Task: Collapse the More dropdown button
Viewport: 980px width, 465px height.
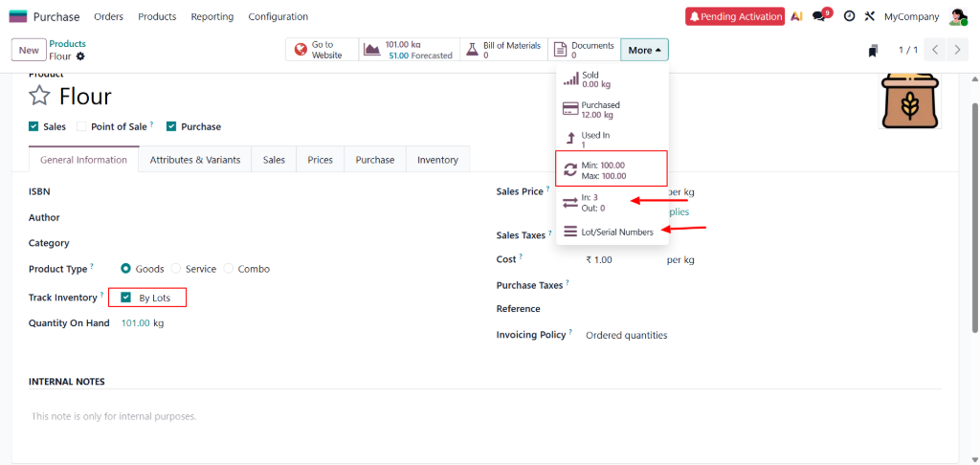Action: pos(644,50)
